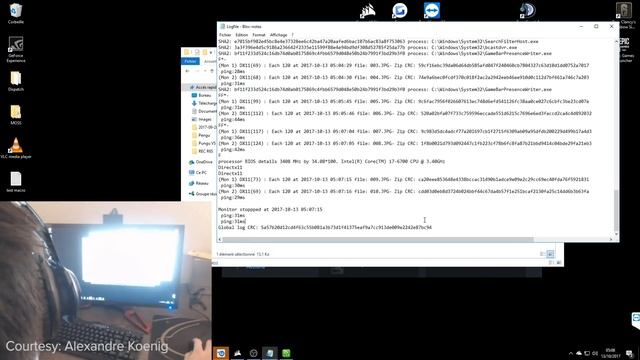The image size is (640, 360).
Task: Switch Explorer to large icons view
Action: tap(550, 254)
